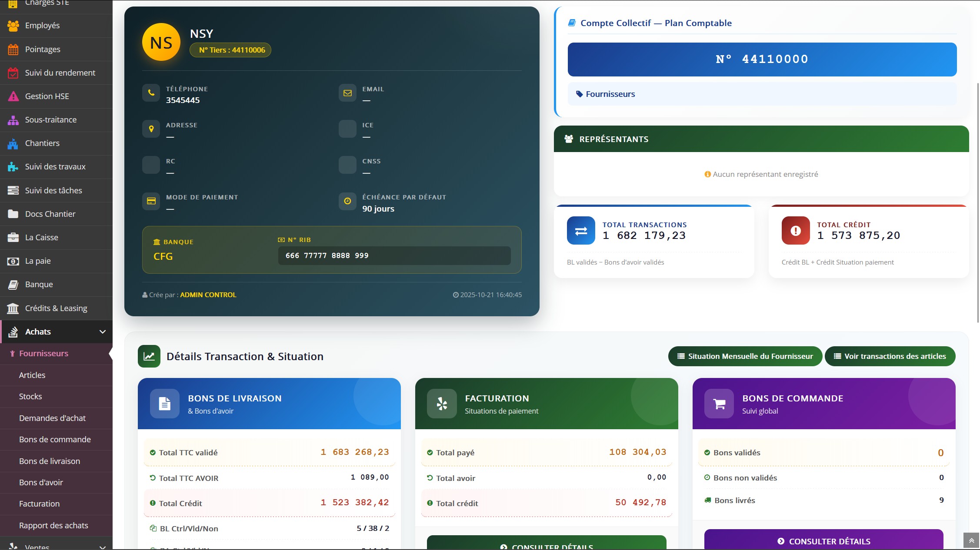The image size is (980, 550).
Task: Click the Bons livrés row
Action: (824, 500)
